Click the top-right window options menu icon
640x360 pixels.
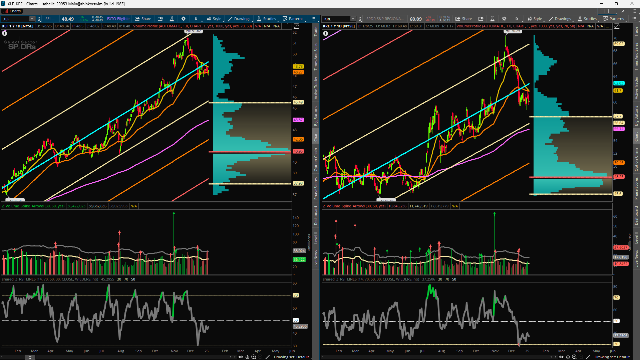click(x=634, y=11)
